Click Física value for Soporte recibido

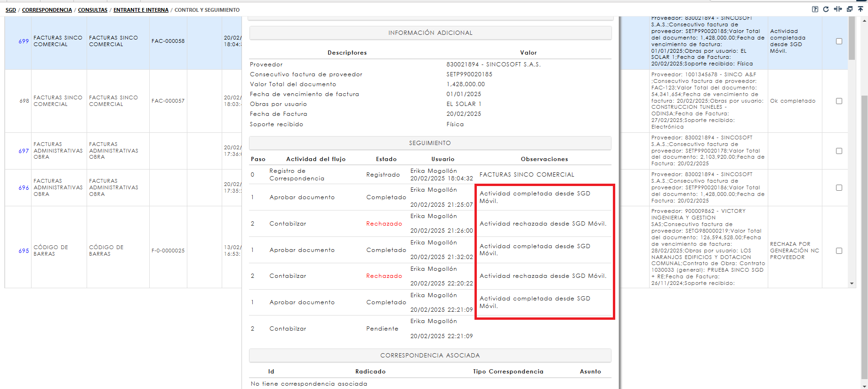coord(455,124)
